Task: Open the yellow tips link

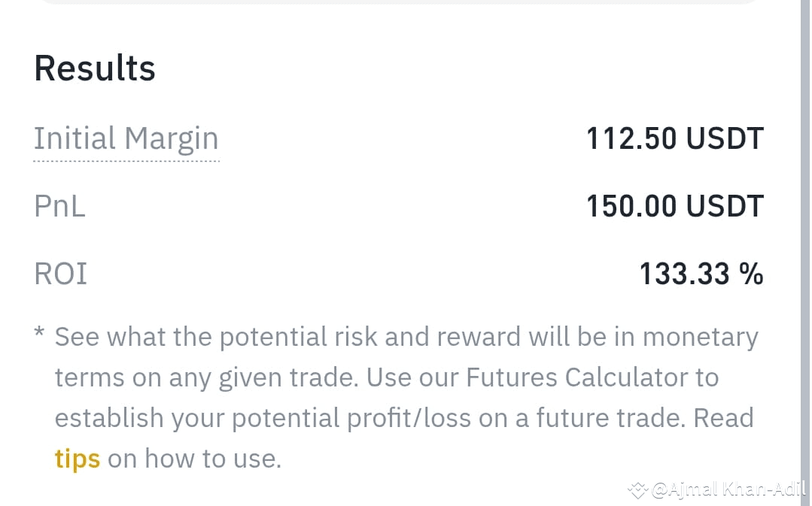Action: (x=78, y=459)
